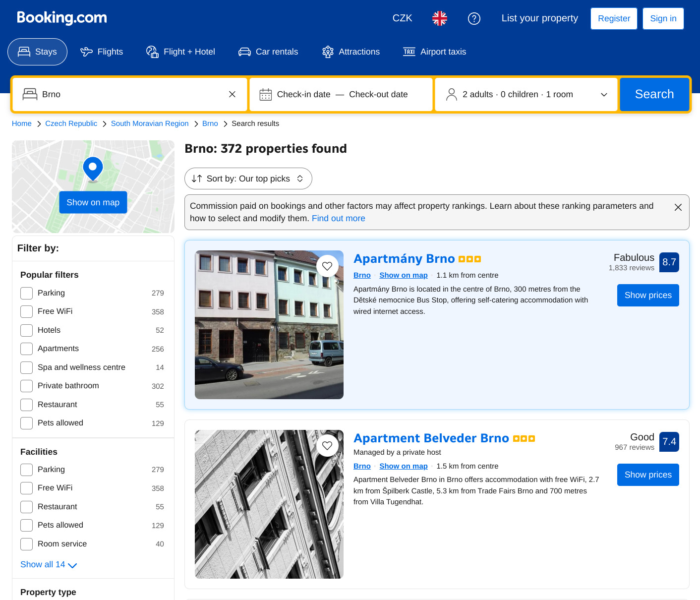Viewport: 700px width, 600px height.
Task: Open the Booking.com logo home link
Action: coord(62,18)
